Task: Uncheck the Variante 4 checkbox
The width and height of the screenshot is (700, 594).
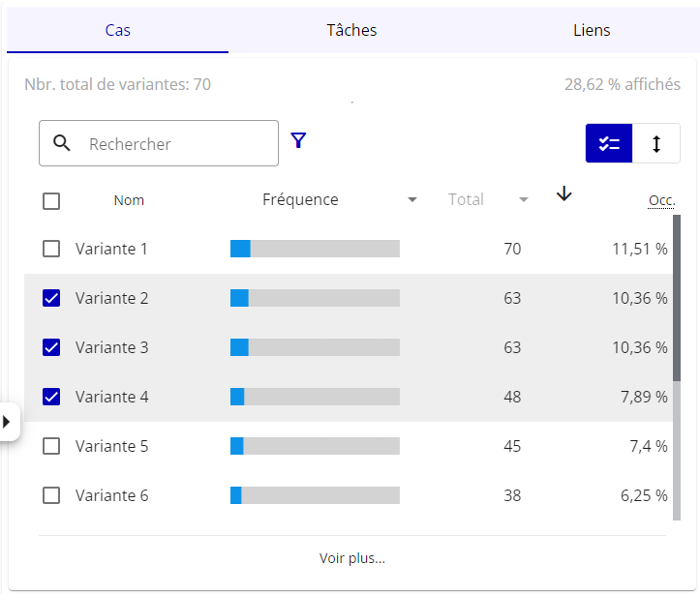Action: [x=51, y=397]
